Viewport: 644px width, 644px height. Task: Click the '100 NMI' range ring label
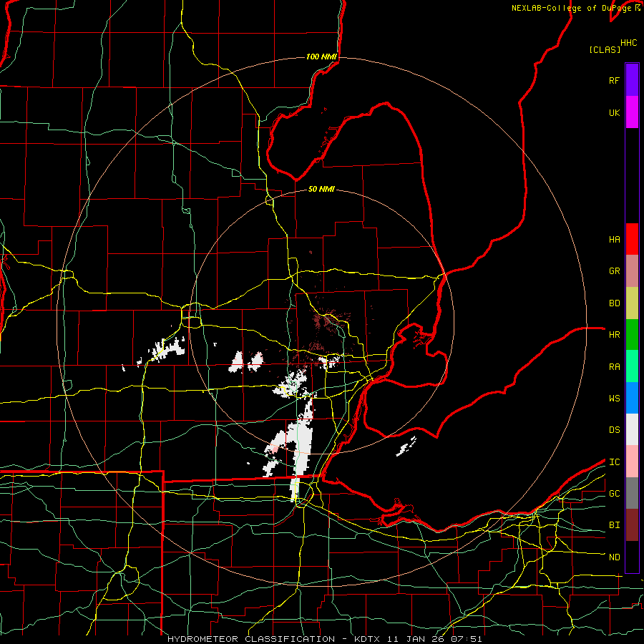pos(321,57)
